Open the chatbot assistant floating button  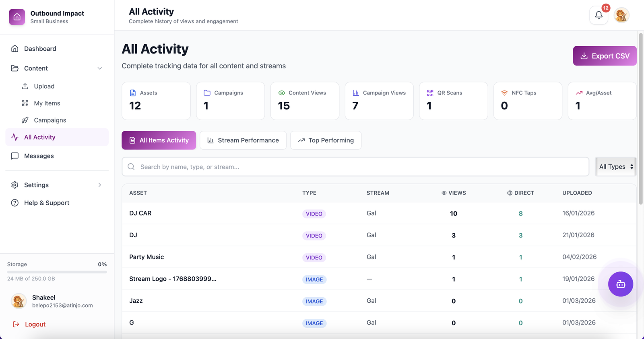coord(620,284)
